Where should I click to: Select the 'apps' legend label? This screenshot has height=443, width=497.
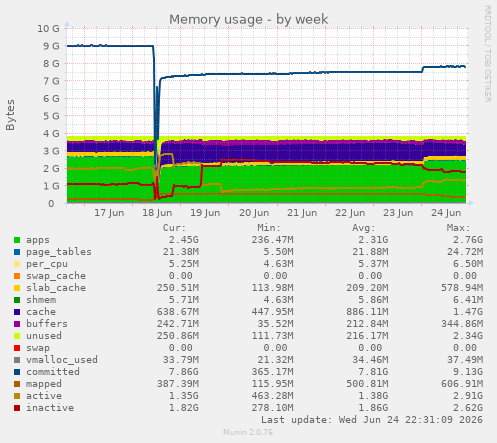click(38, 240)
